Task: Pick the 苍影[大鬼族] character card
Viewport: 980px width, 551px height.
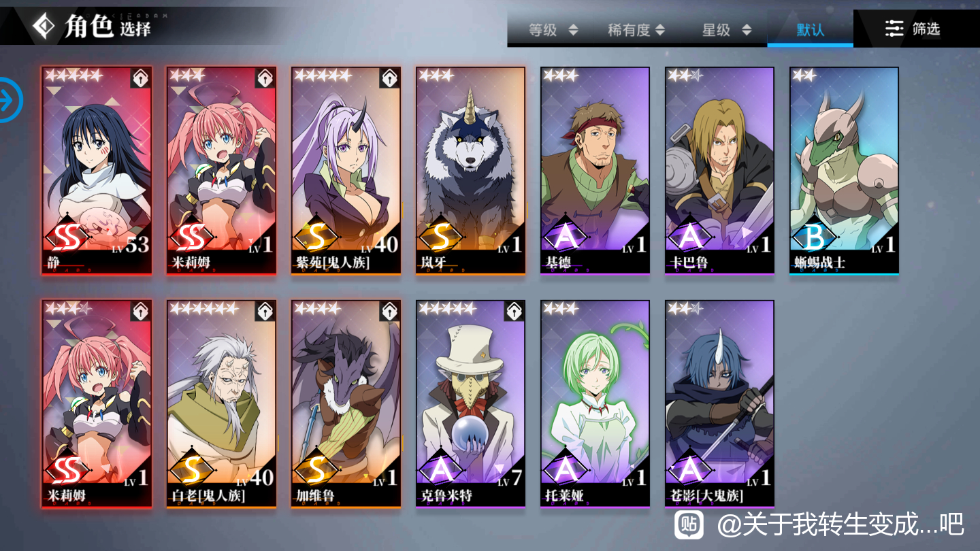Action: click(719, 404)
